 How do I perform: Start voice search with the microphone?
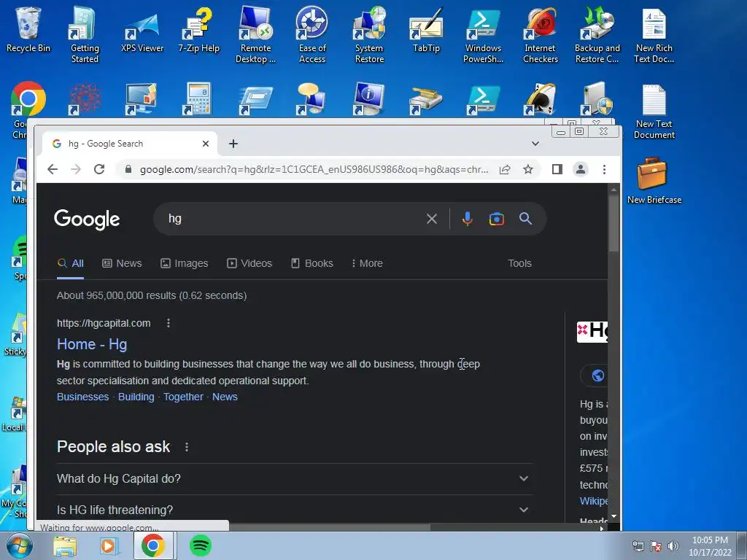(x=468, y=219)
